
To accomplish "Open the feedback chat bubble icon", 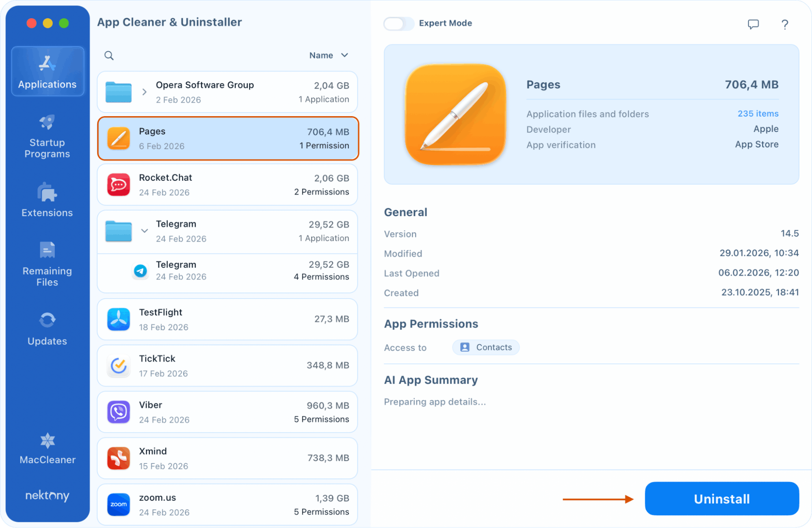I will click(753, 24).
